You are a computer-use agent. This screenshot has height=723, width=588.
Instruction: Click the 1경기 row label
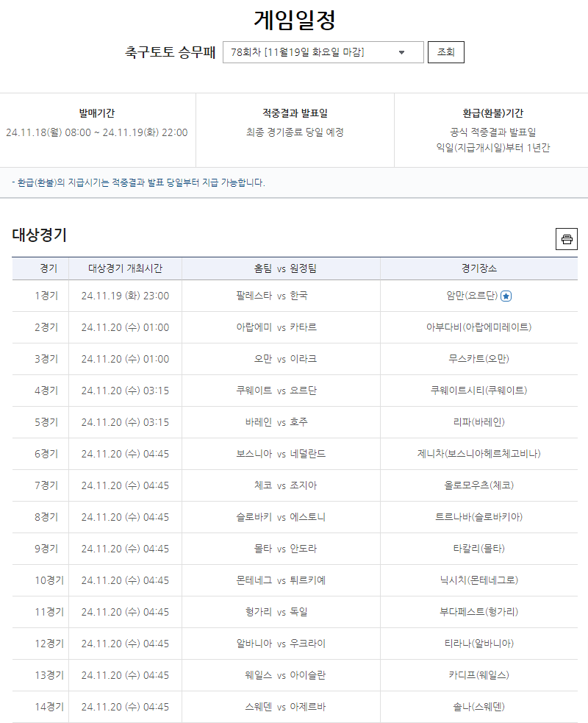click(x=46, y=296)
